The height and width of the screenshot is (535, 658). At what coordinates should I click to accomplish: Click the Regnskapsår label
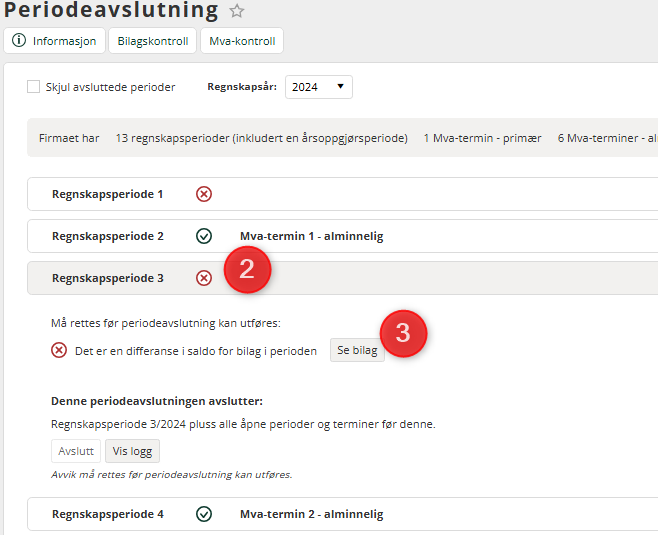pyautogui.click(x=242, y=87)
